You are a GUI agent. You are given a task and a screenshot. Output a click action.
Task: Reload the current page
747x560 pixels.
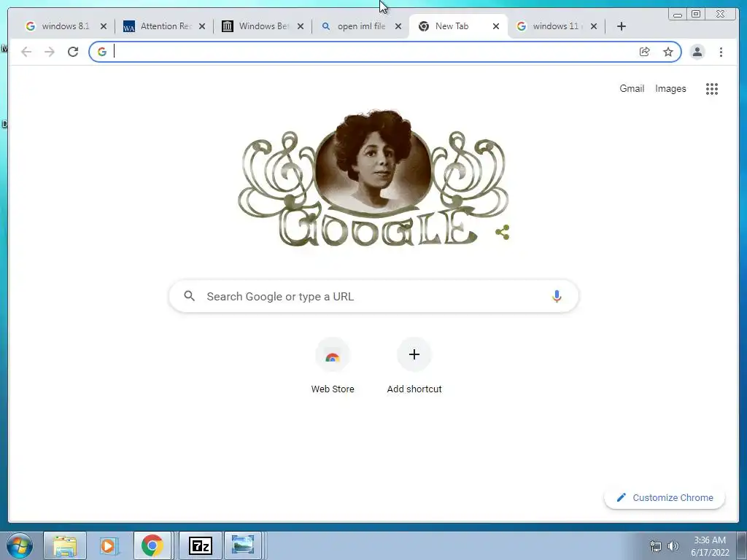(73, 52)
